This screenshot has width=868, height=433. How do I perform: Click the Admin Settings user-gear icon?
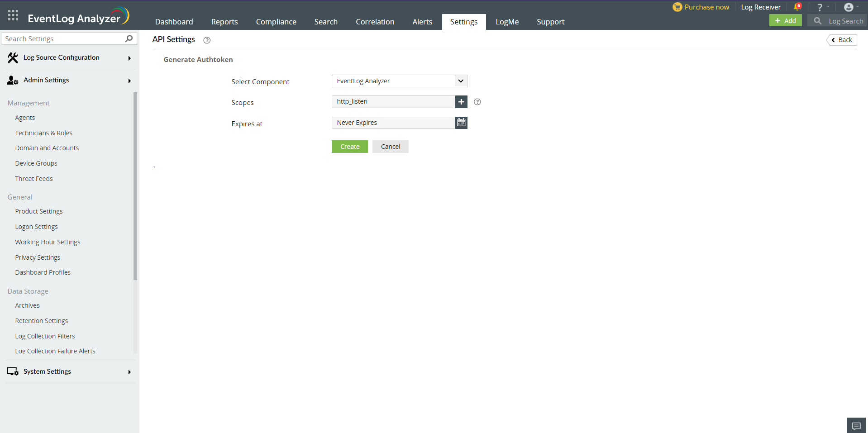coord(13,80)
